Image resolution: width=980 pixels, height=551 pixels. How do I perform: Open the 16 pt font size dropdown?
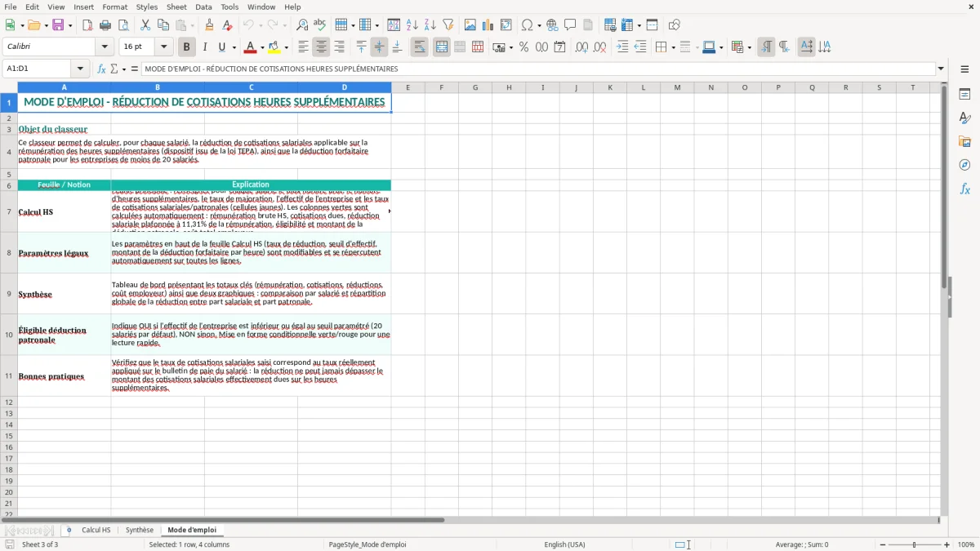[163, 47]
